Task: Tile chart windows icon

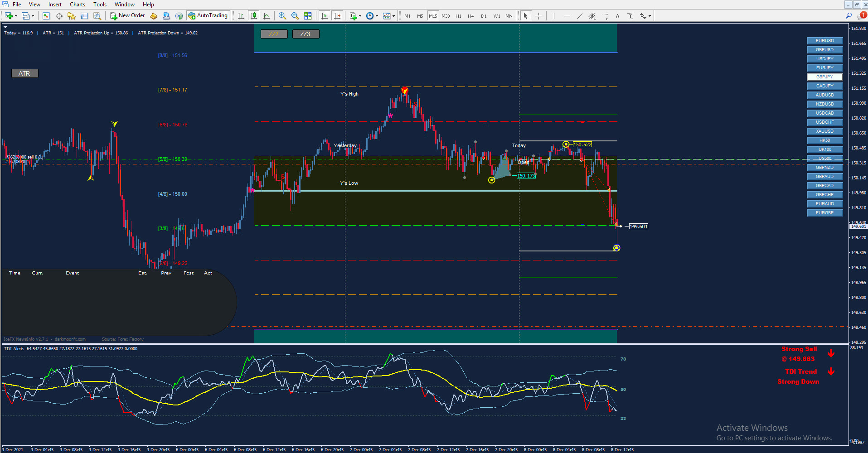Action: point(308,16)
